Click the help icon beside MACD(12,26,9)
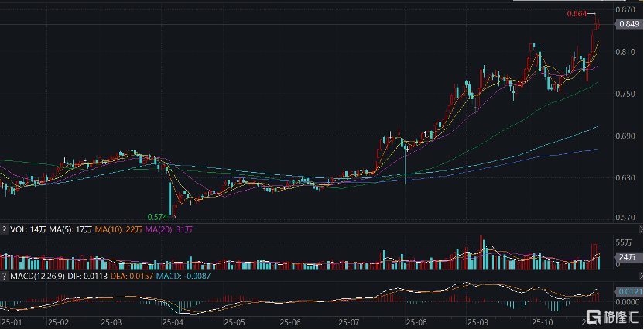The width and height of the screenshot is (644, 330). click(4, 274)
